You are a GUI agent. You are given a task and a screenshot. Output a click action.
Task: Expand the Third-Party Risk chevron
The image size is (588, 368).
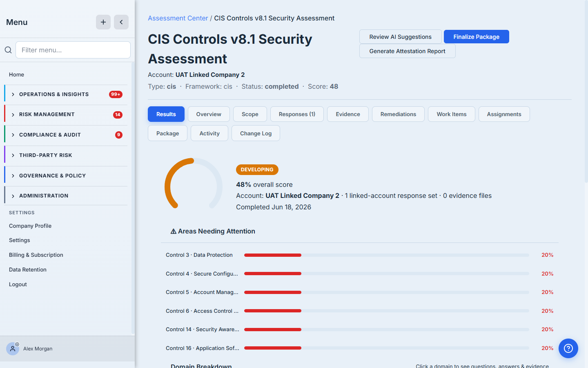13,155
